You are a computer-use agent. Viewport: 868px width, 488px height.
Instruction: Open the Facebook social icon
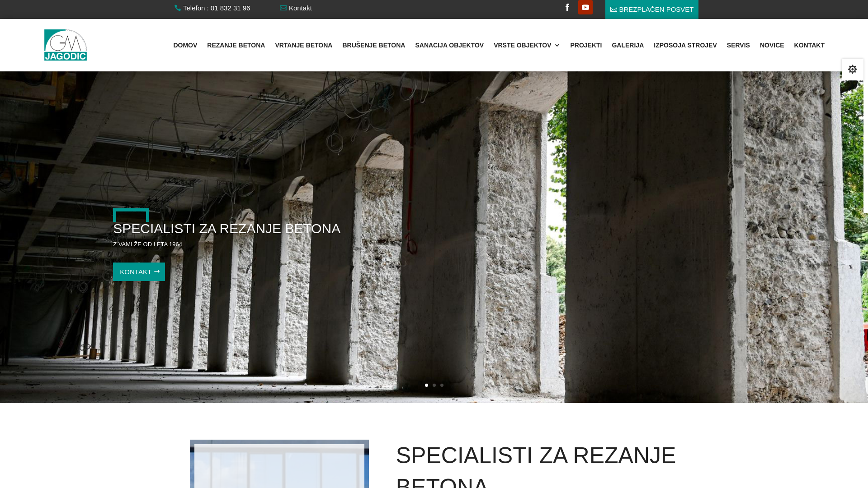click(x=567, y=7)
